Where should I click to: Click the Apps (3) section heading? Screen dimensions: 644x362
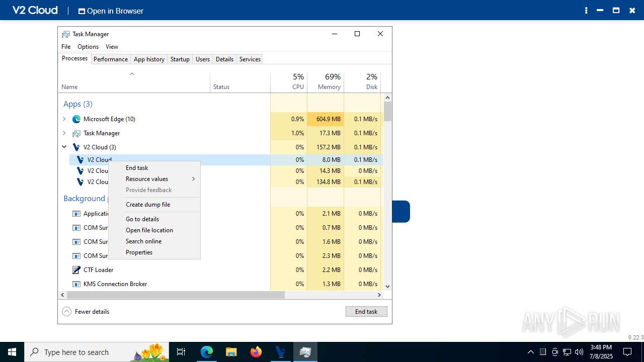pos(78,104)
